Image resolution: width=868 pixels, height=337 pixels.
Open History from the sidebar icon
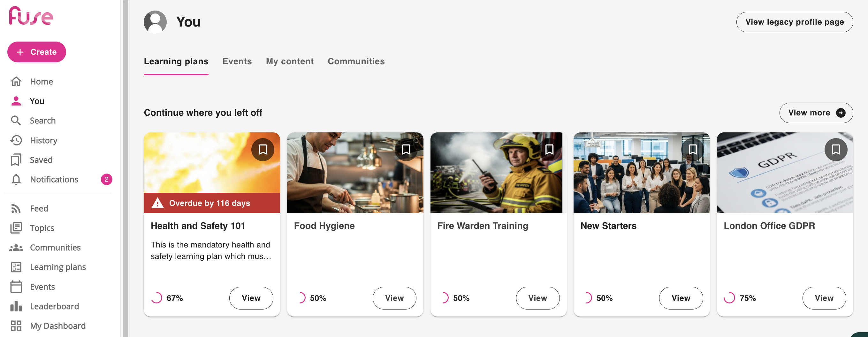coord(16,140)
